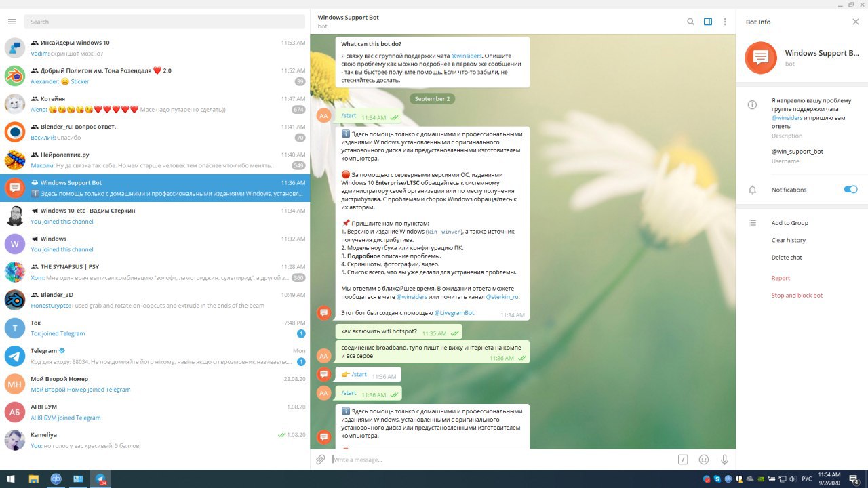
Task: Toggle the side info panel icon
Action: click(x=708, y=22)
